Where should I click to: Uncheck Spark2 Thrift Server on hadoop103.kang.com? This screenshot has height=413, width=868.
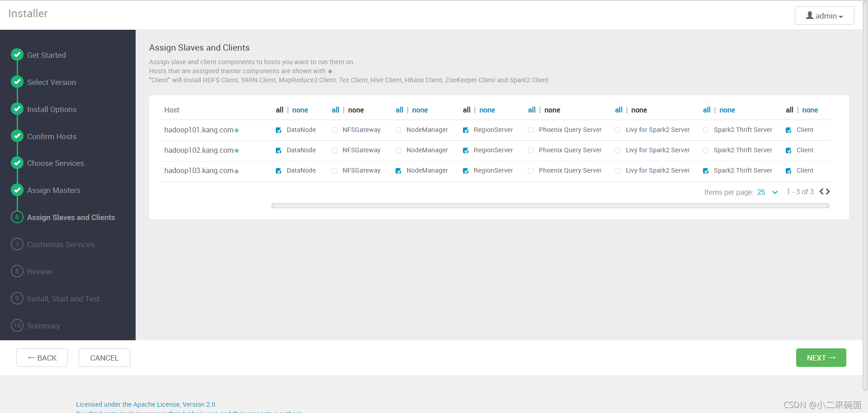[706, 171]
